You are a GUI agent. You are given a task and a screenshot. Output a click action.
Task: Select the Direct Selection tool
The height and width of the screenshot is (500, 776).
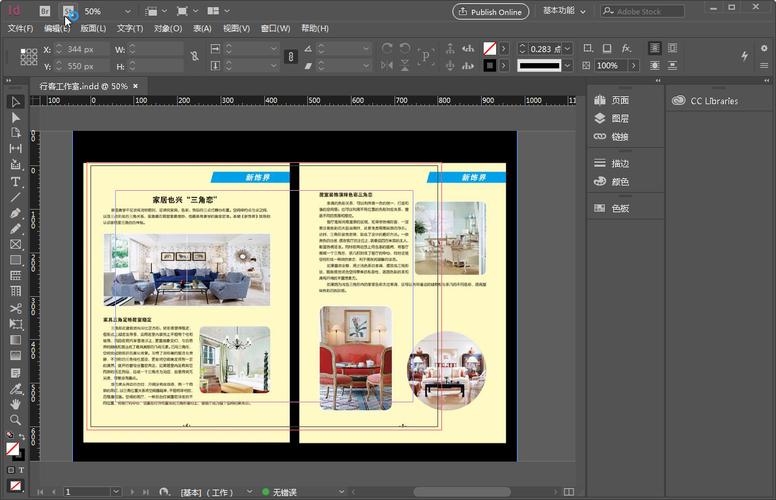tap(15, 117)
